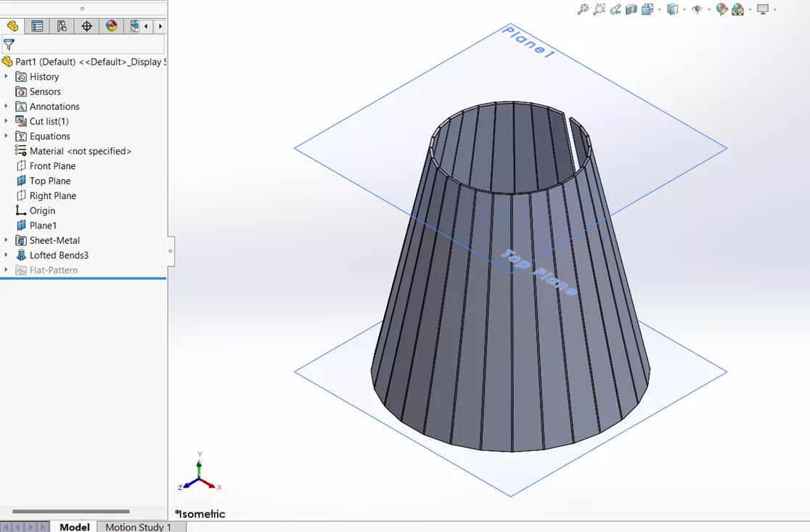
Task: Switch to the Motion Study 1 tab
Action: coord(138,527)
